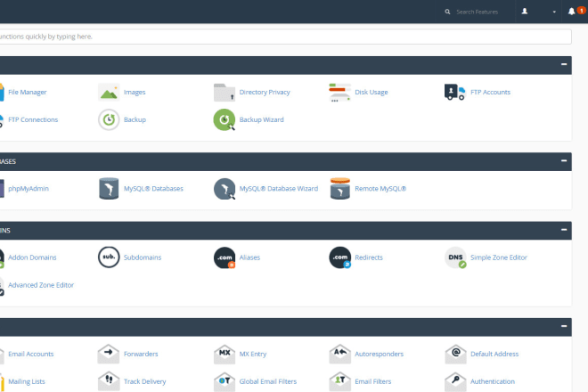Click the Email Filters text link
The width and height of the screenshot is (588, 392).
372,381
